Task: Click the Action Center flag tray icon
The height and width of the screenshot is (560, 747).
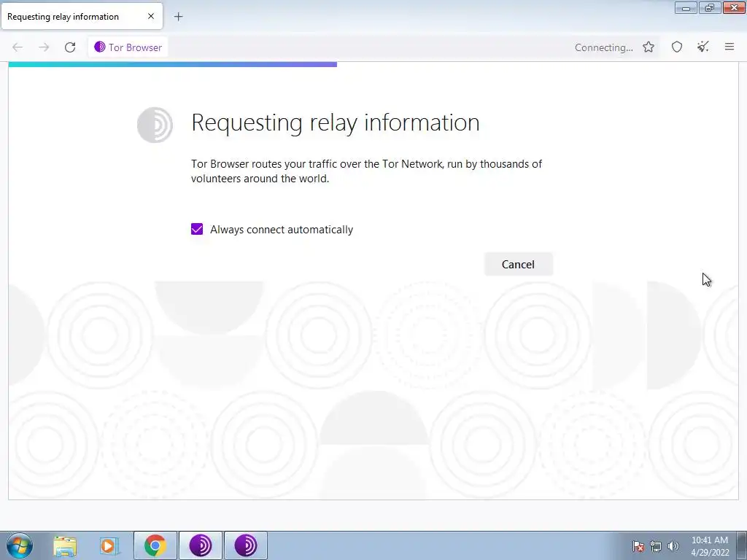Action: pyautogui.click(x=638, y=545)
